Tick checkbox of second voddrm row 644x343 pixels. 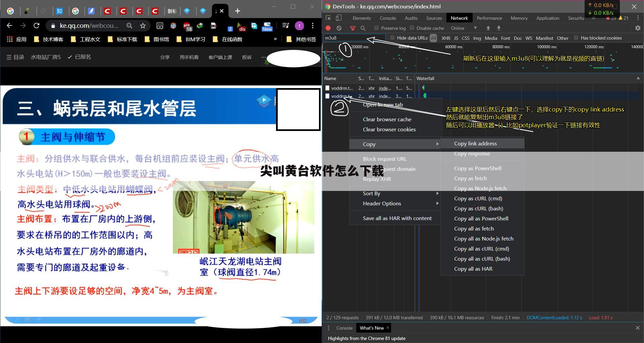point(327,96)
